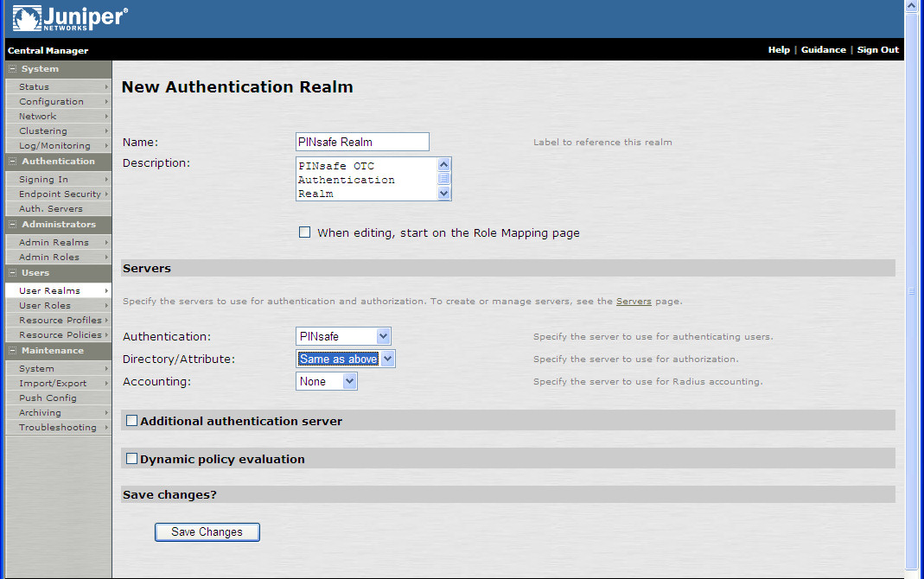
Task: Enable Dynamic policy evaluation
Action: coord(131,458)
